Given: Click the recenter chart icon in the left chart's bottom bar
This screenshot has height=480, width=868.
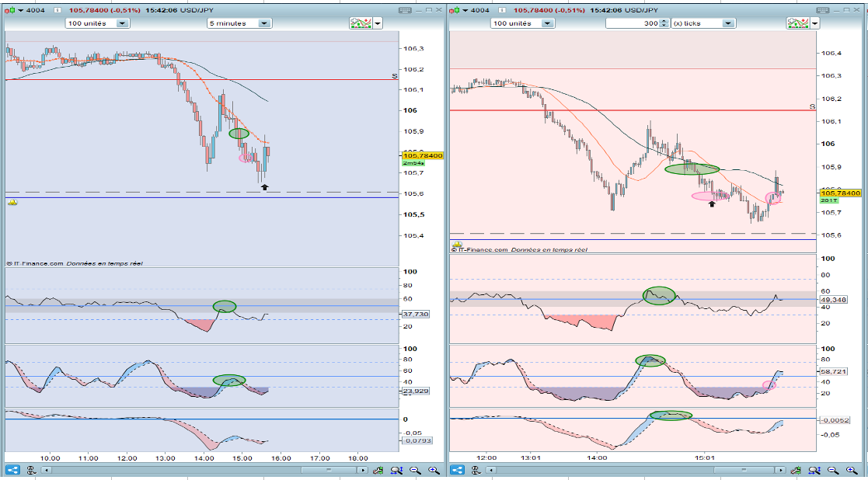Looking at the screenshot, I should (378, 470).
